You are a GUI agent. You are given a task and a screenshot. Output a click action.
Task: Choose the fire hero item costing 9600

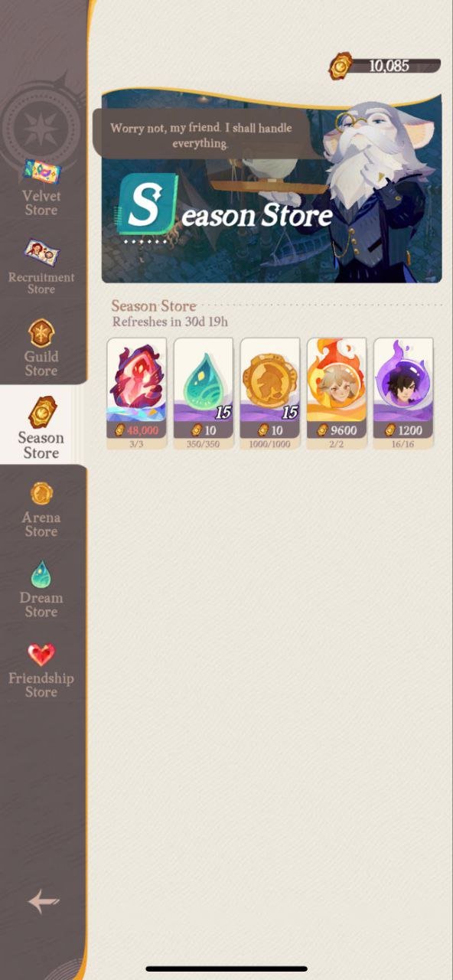click(337, 394)
